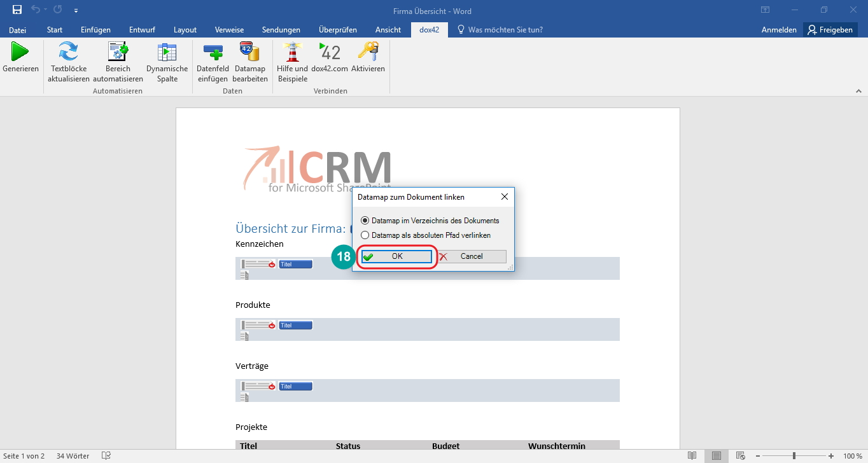This screenshot has height=463, width=868.
Task: Select print layout view icon
Action: [717, 456]
